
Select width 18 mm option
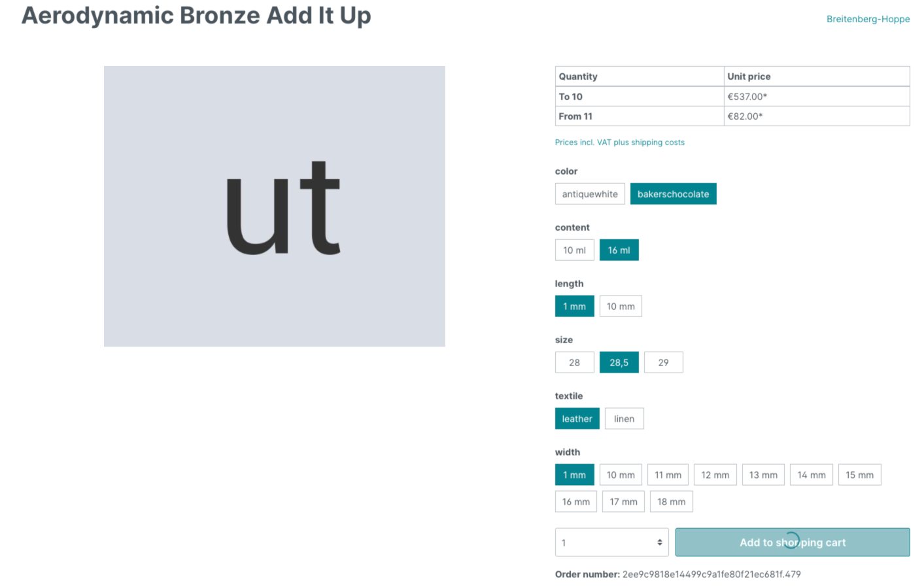(671, 502)
